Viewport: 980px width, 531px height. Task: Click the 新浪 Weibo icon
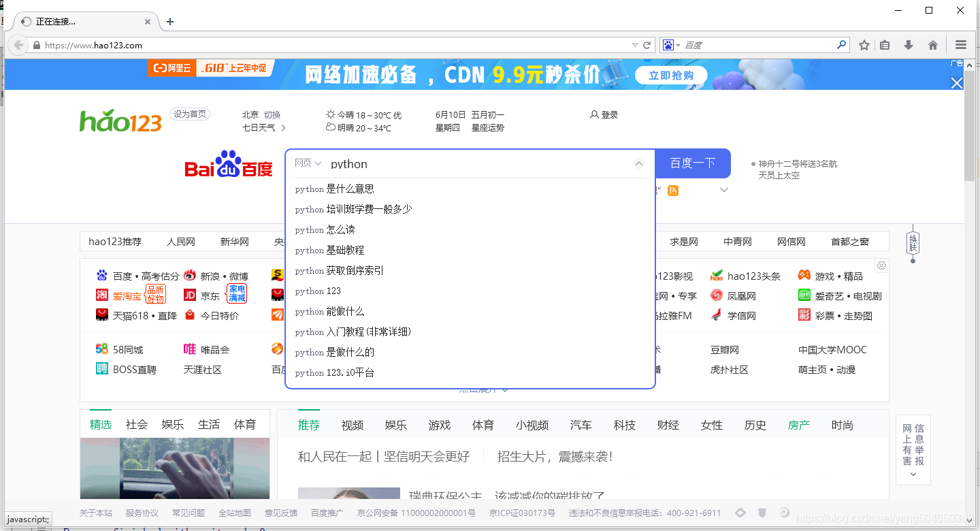tap(190, 276)
